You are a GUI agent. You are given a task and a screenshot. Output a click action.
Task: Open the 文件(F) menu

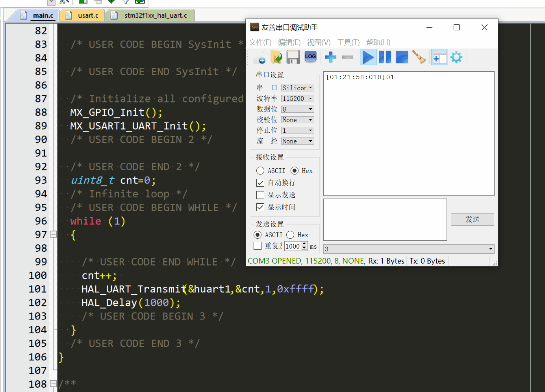pos(260,42)
